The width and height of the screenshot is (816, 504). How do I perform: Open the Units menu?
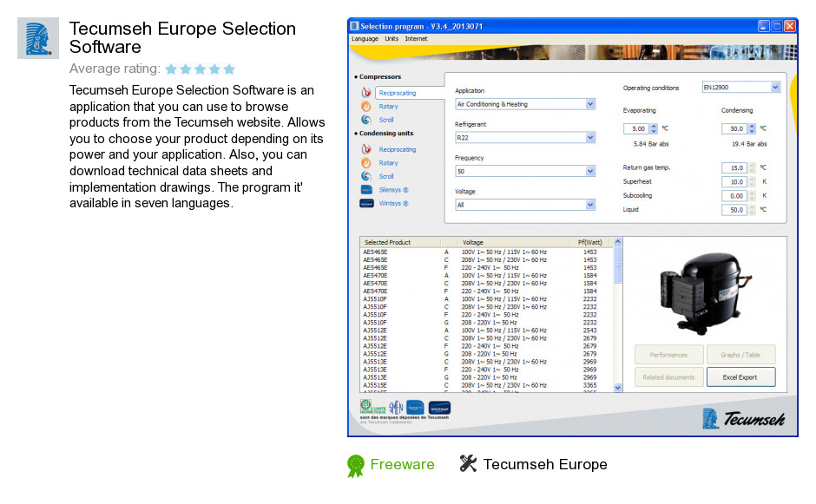pyautogui.click(x=392, y=39)
